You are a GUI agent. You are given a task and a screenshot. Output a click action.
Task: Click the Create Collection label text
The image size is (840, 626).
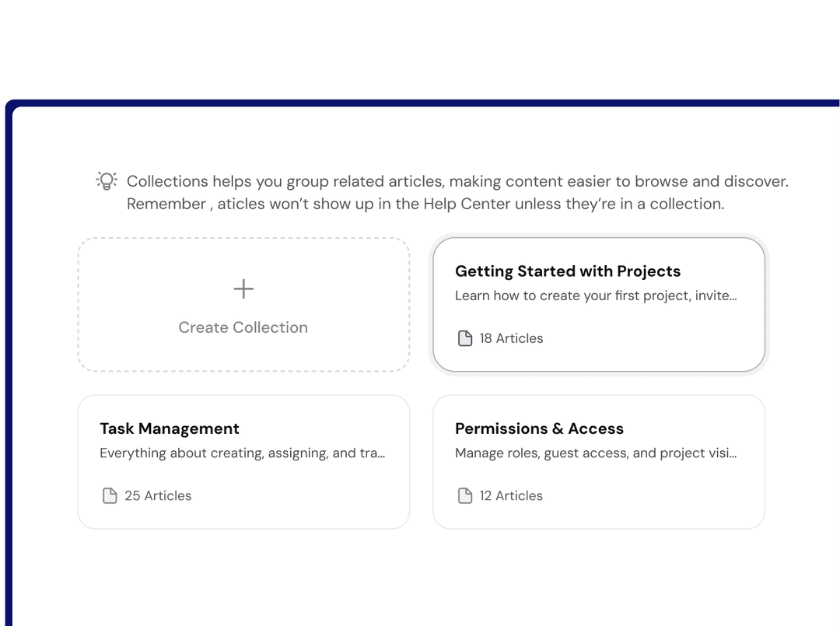point(243,327)
